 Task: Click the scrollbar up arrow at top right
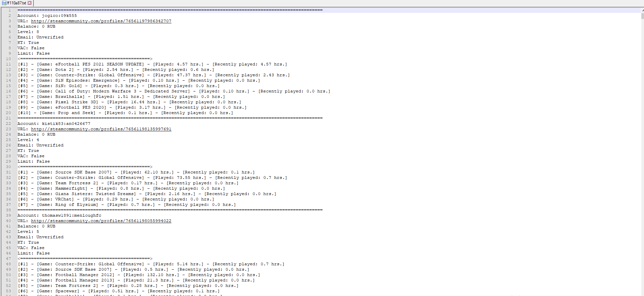642,10
